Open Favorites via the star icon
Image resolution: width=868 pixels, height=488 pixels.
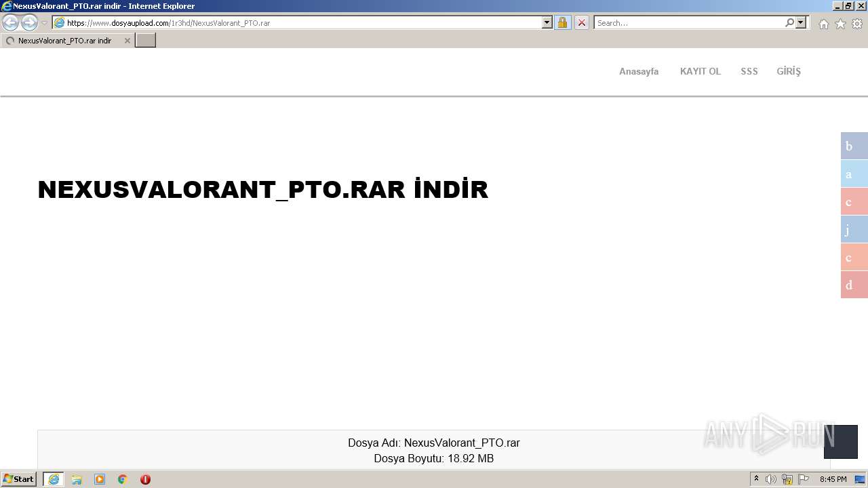point(840,24)
